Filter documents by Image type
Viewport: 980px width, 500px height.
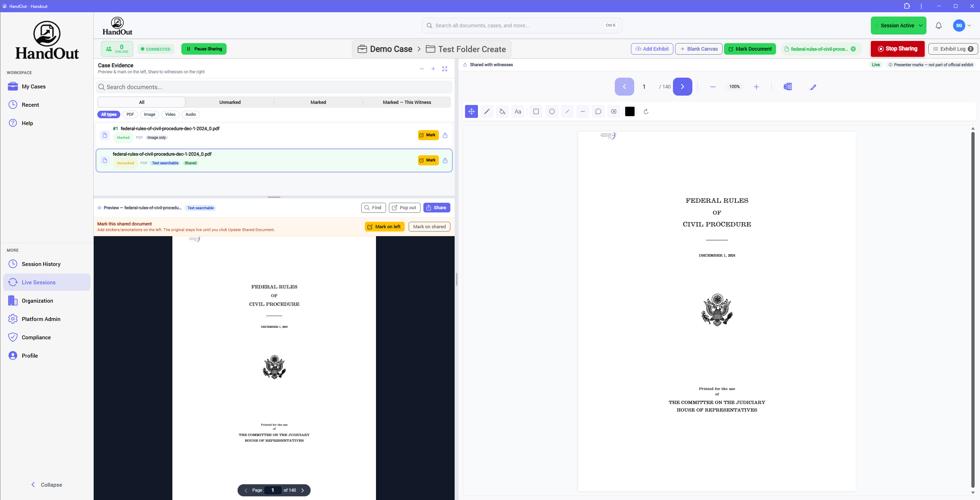(149, 114)
